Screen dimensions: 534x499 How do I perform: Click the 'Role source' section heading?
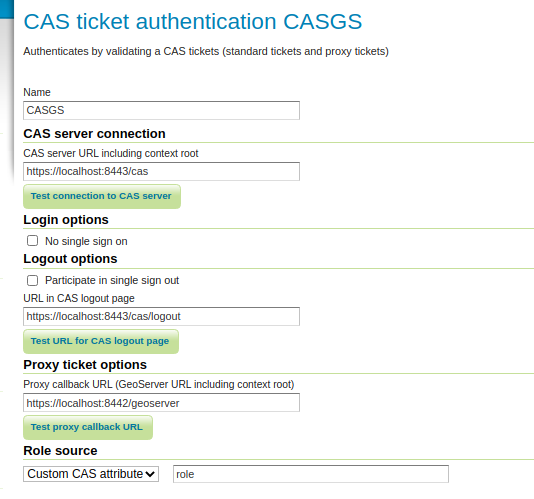click(x=60, y=451)
